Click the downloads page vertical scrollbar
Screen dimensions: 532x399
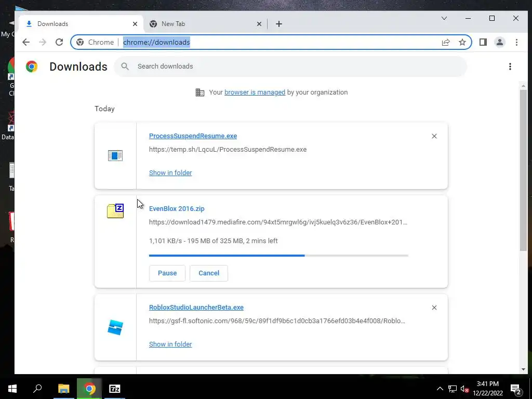click(523, 170)
